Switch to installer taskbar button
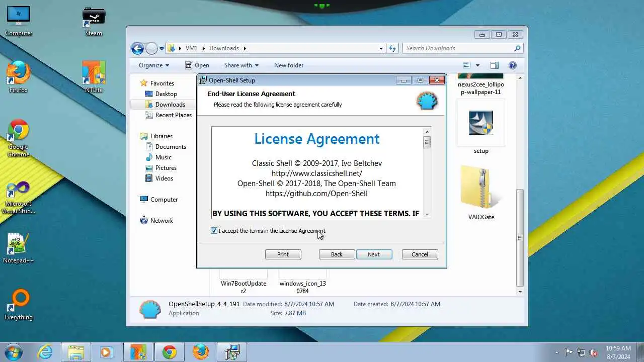The image size is (644, 362). pyautogui.click(x=232, y=352)
